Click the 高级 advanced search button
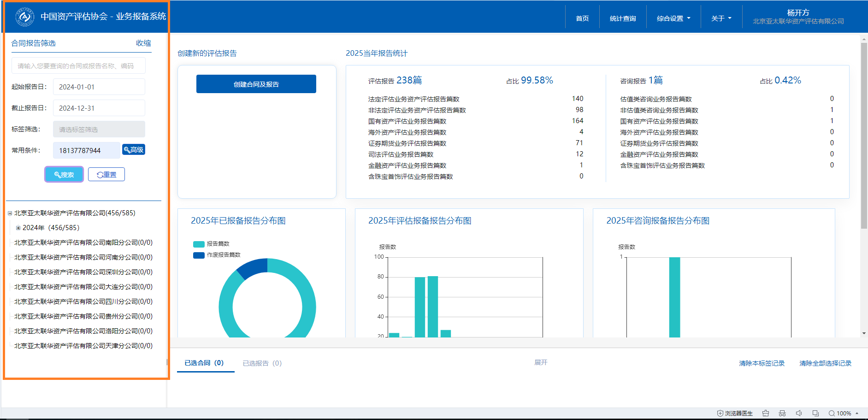The height and width of the screenshot is (420, 868). coord(134,150)
